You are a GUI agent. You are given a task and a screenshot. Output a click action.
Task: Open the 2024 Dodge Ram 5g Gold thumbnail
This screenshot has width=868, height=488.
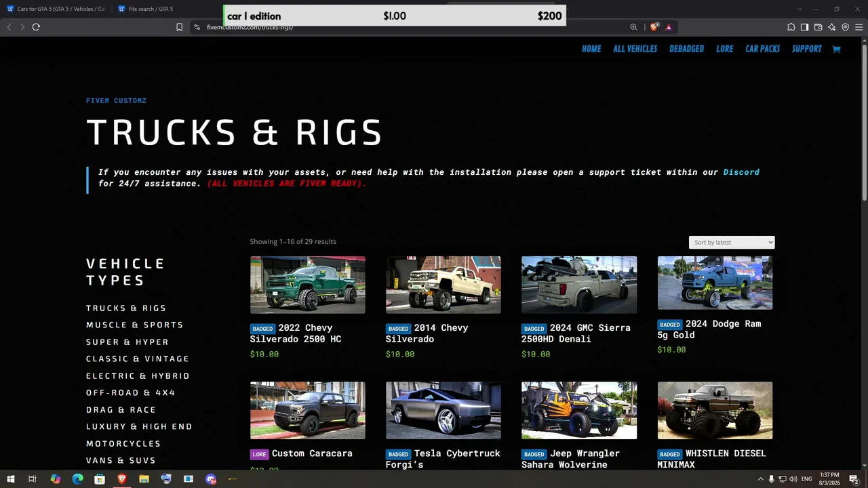point(715,283)
